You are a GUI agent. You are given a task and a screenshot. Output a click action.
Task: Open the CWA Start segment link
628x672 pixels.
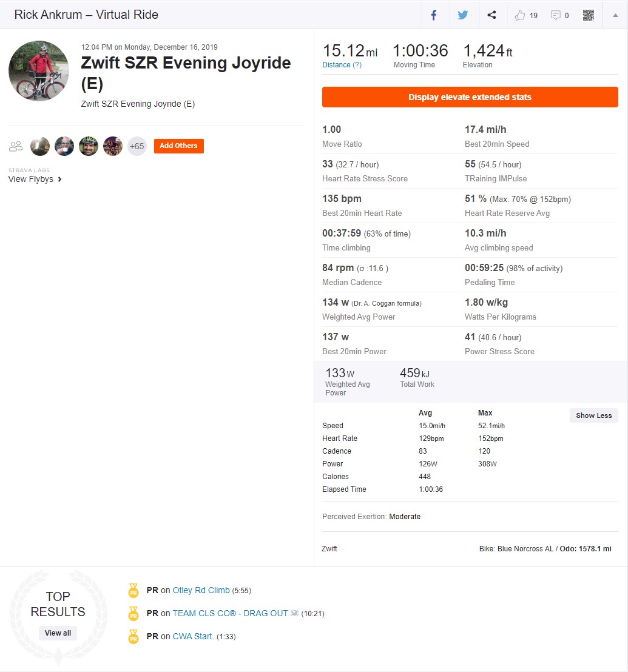(x=193, y=636)
